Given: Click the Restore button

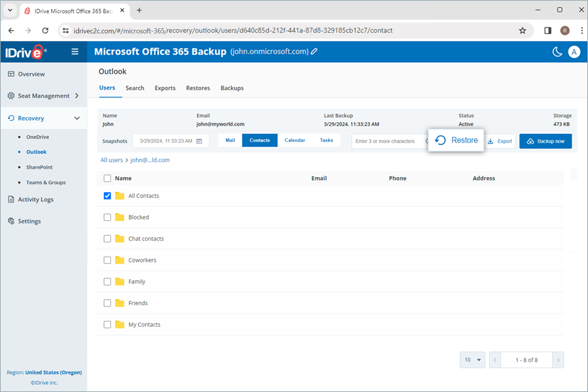Looking at the screenshot, I should point(455,140).
